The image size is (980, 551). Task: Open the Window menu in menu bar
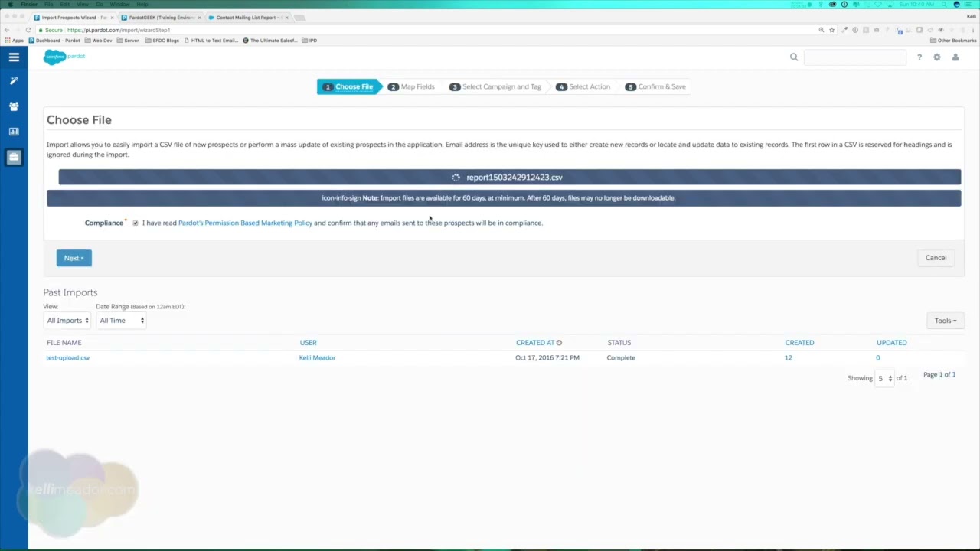tap(119, 5)
